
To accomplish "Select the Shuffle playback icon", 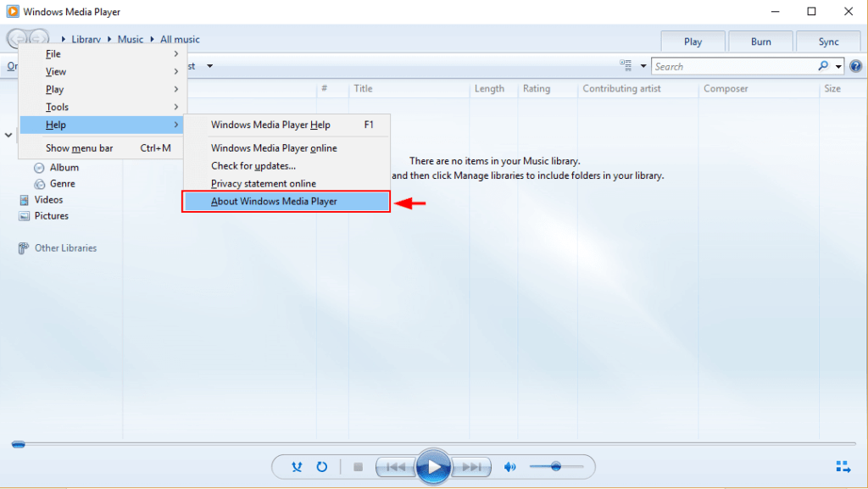I will point(296,466).
